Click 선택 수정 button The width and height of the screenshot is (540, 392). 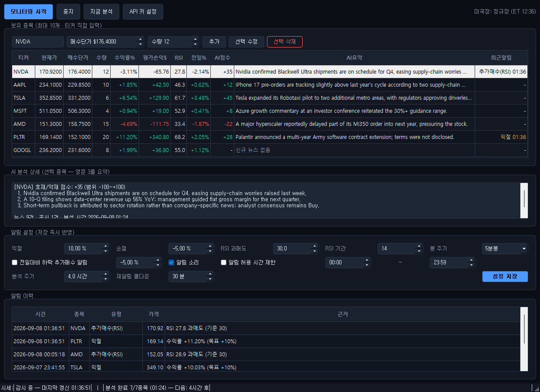pos(246,42)
